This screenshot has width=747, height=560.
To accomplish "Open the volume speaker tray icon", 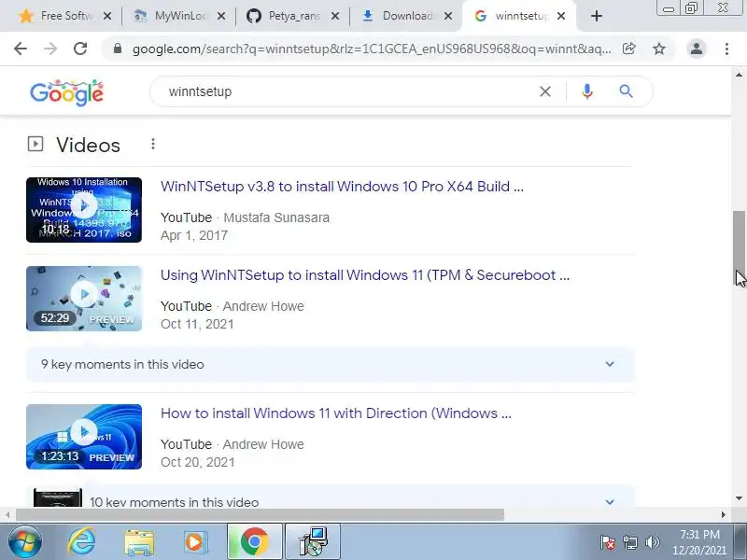I will click(652, 542).
